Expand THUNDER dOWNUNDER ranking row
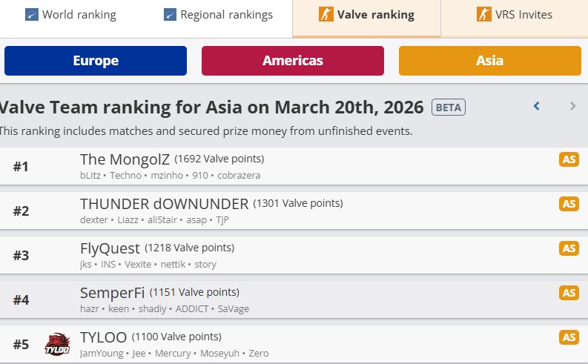This screenshot has height=364, width=588. click(x=297, y=211)
